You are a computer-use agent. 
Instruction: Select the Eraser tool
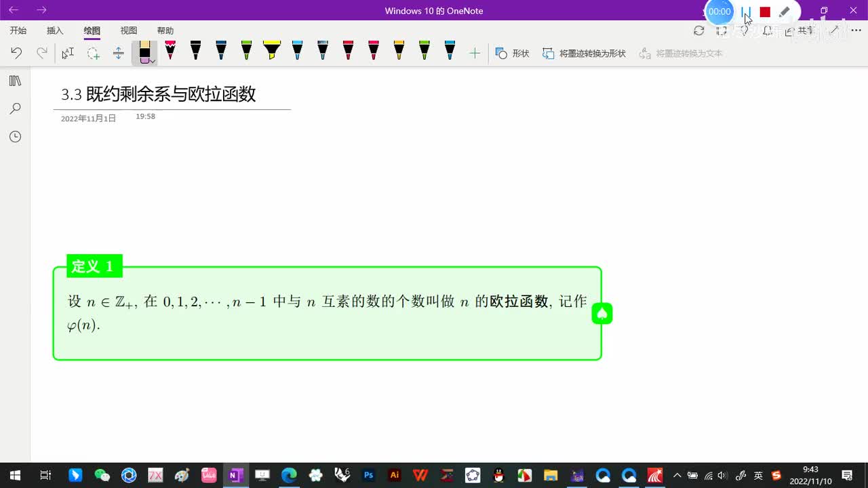click(144, 52)
